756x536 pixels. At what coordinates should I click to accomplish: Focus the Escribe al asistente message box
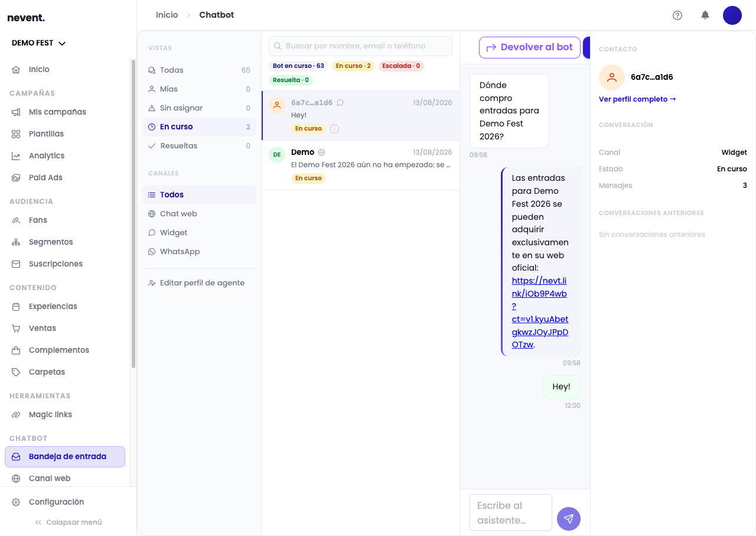[x=511, y=513]
